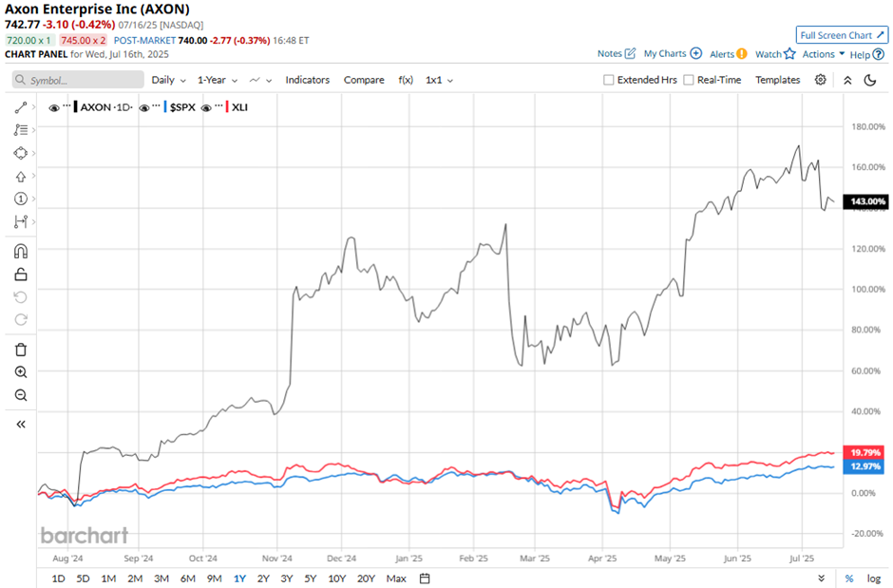
Task: Select the 9M time range
Action: tap(214, 579)
